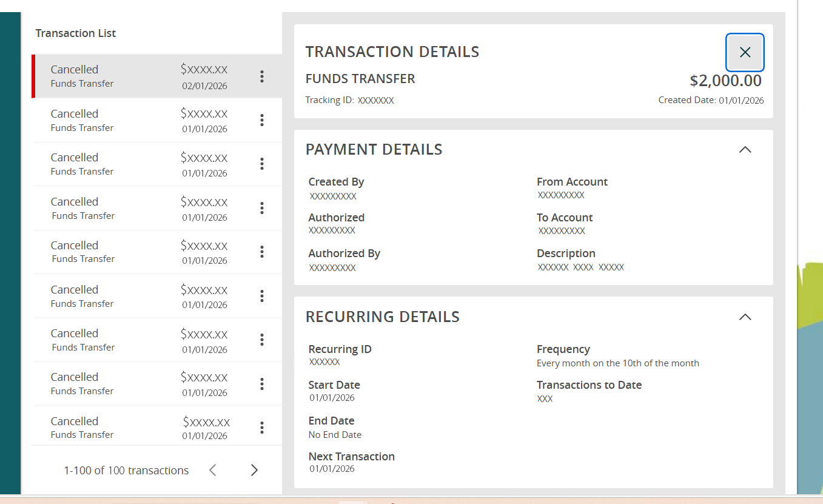The height and width of the screenshot is (504, 823).
Task: Select the second Cancelled Funds Transfer row
Action: pos(139,120)
